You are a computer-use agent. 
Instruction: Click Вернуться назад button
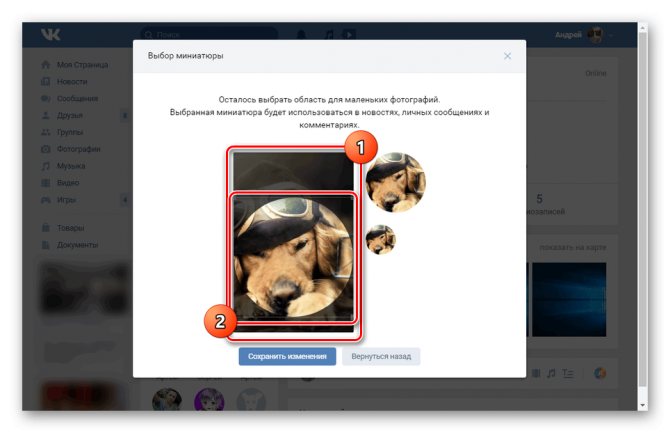(381, 356)
